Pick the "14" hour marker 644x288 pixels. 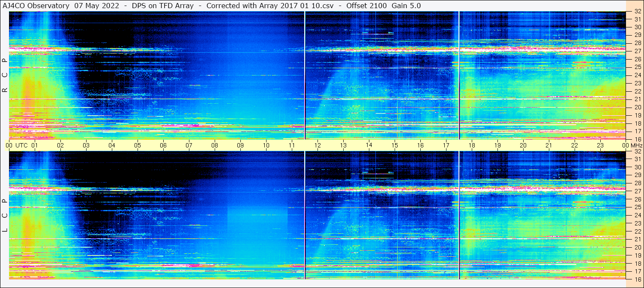[x=369, y=145]
